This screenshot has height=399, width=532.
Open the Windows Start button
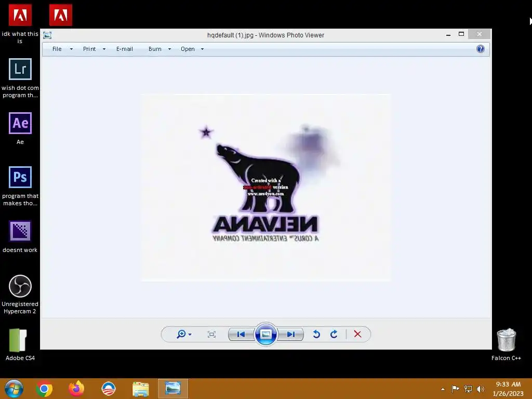tap(14, 389)
